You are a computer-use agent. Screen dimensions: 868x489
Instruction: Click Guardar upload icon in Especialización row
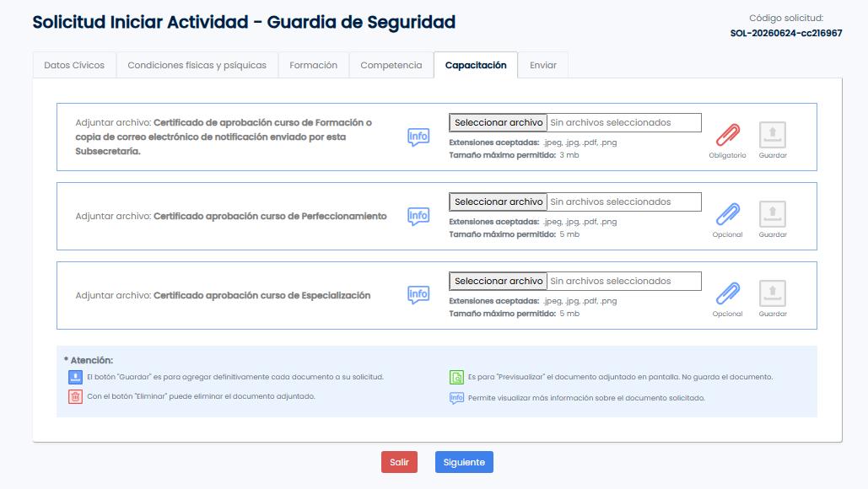773,293
